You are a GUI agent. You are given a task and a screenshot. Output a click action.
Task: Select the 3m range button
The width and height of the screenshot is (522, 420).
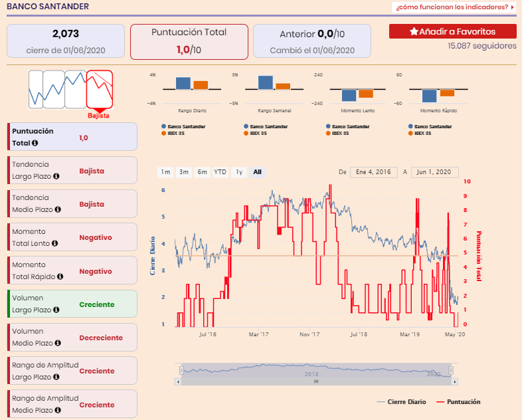point(184,172)
